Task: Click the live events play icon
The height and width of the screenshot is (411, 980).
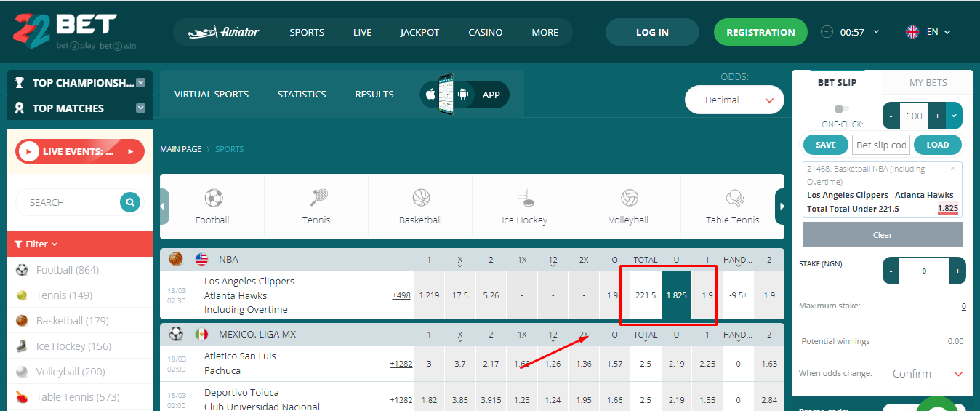Action: click(29, 151)
